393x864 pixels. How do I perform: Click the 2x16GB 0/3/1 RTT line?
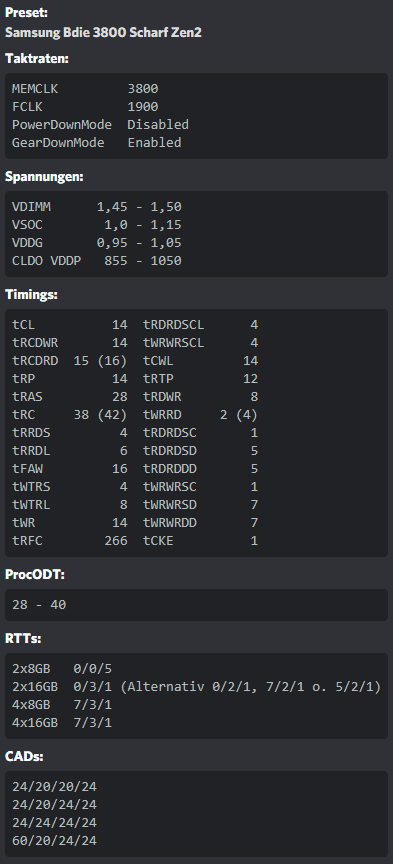196,687
